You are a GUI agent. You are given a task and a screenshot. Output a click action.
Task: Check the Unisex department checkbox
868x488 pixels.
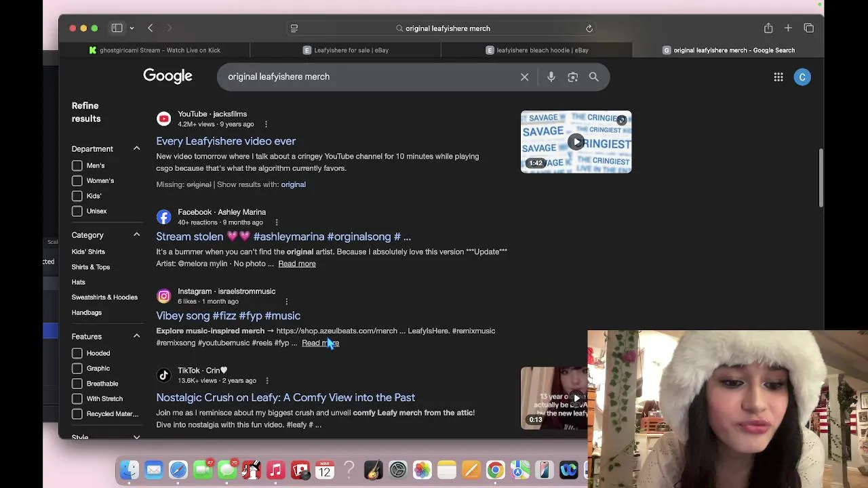[77, 211]
